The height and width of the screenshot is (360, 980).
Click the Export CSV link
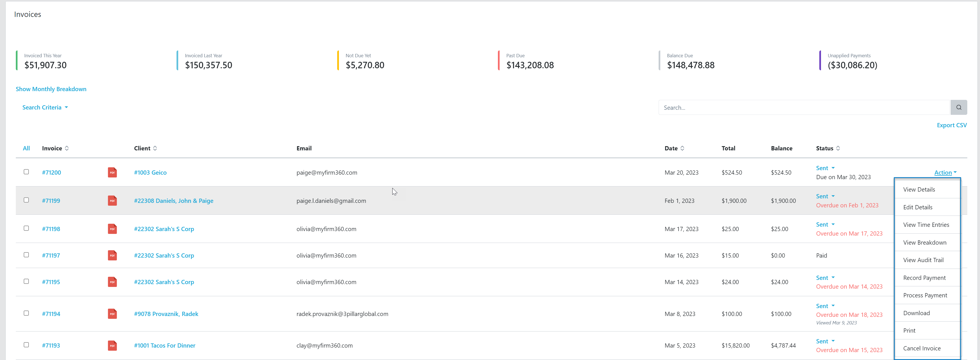pos(952,125)
